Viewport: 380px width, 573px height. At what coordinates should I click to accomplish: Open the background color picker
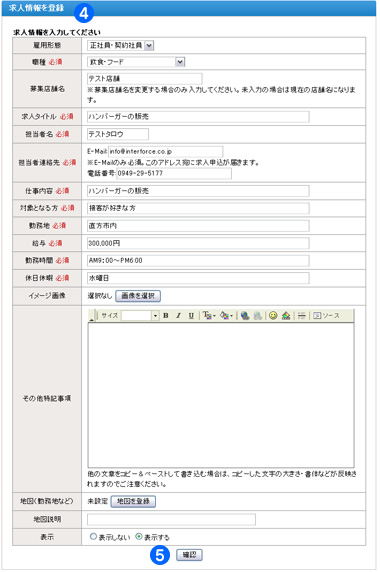tap(226, 316)
